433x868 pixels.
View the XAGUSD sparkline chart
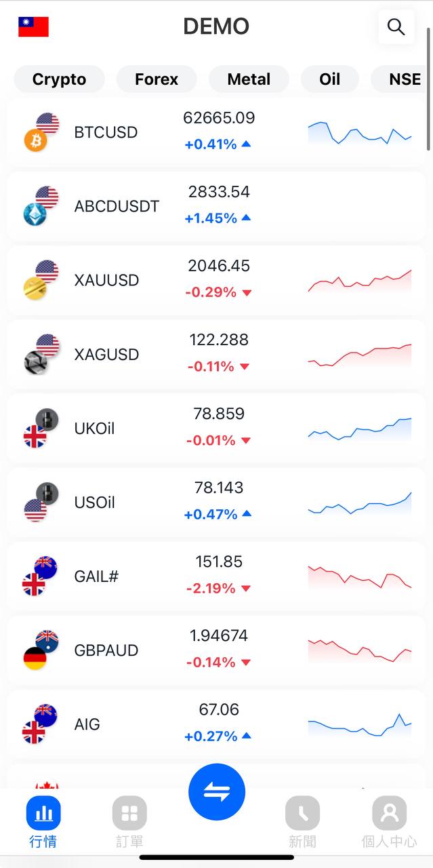click(359, 355)
